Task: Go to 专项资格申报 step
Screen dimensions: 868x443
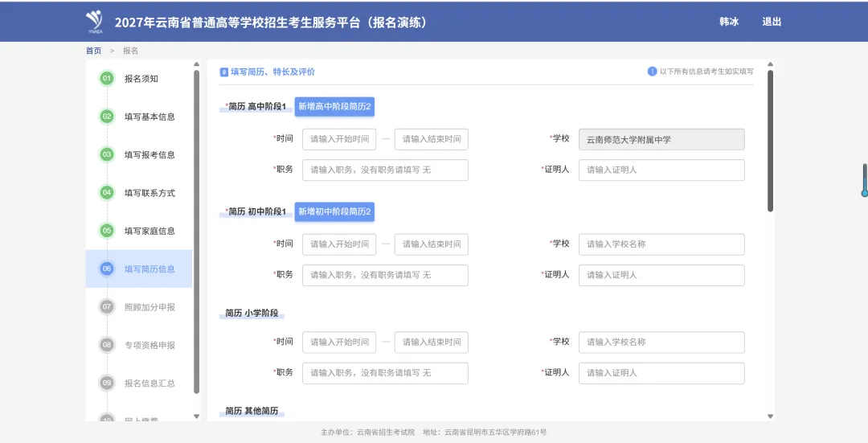Action: coord(149,345)
